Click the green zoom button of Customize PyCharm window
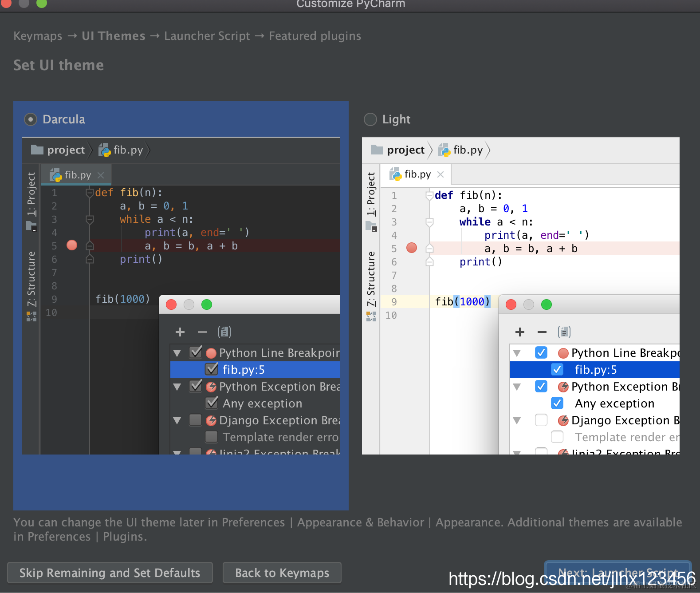Screen dimensions: 700x593 (x=41, y=3)
